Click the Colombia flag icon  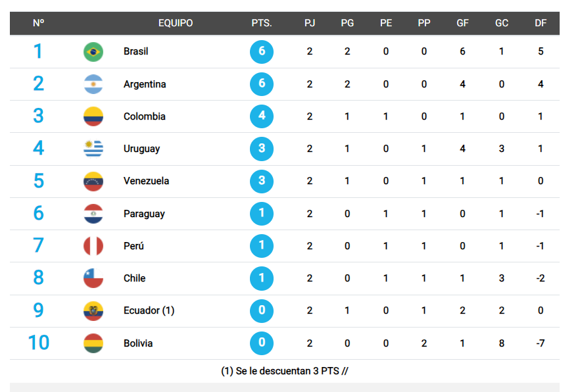click(x=93, y=116)
